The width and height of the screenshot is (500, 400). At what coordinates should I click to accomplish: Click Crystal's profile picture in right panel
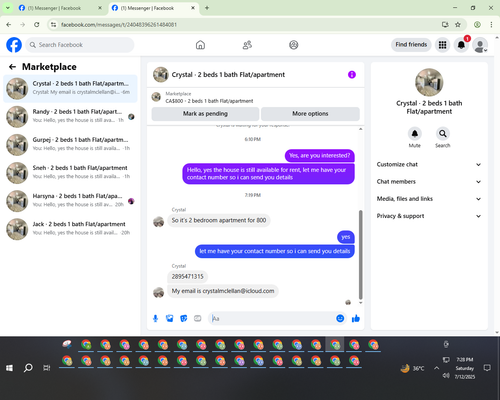[x=429, y=82]
